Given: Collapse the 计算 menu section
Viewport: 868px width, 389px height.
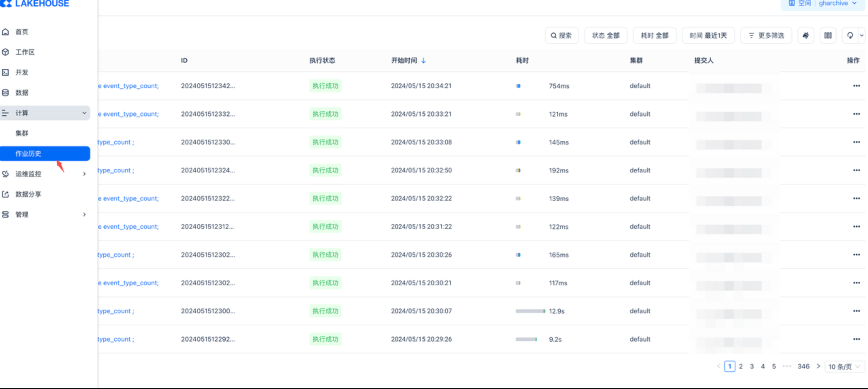Looking at the screenshot, I should (x=84, y=113).
